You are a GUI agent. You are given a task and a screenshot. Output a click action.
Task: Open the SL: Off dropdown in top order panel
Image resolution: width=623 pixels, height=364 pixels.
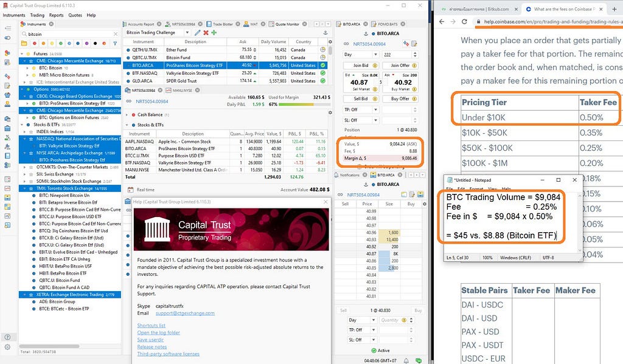click(375, 120)
